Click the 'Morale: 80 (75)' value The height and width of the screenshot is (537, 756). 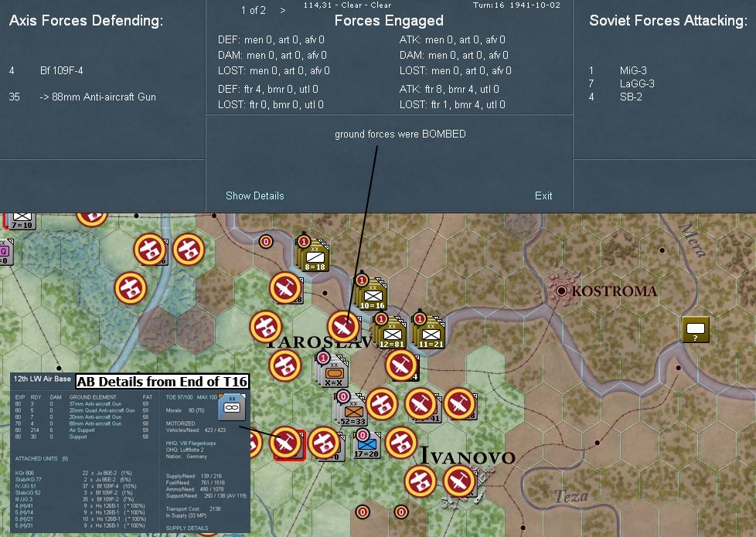click(x=186, y=411)
